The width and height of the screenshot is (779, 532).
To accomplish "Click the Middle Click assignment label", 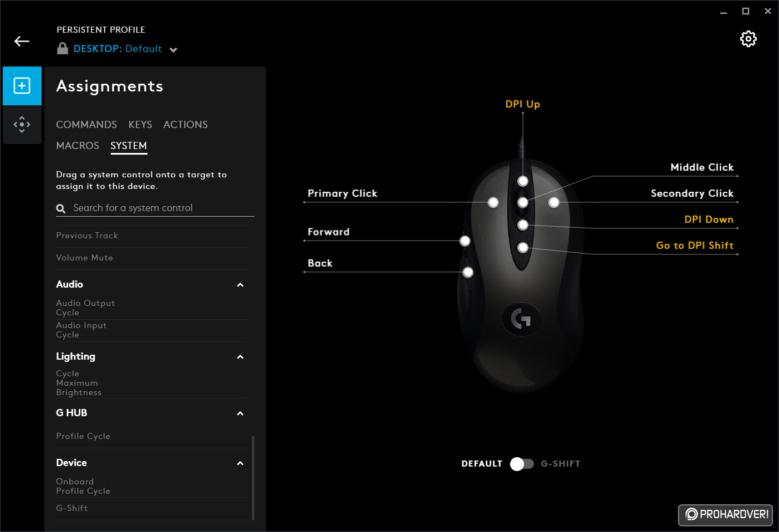I will 702,167.
